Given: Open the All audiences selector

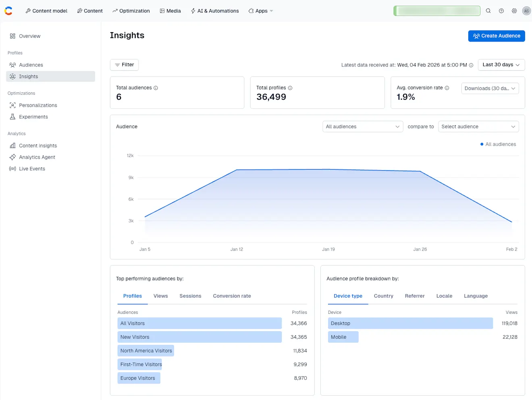Looking at the screenshot, I should [x=362, y=126].
